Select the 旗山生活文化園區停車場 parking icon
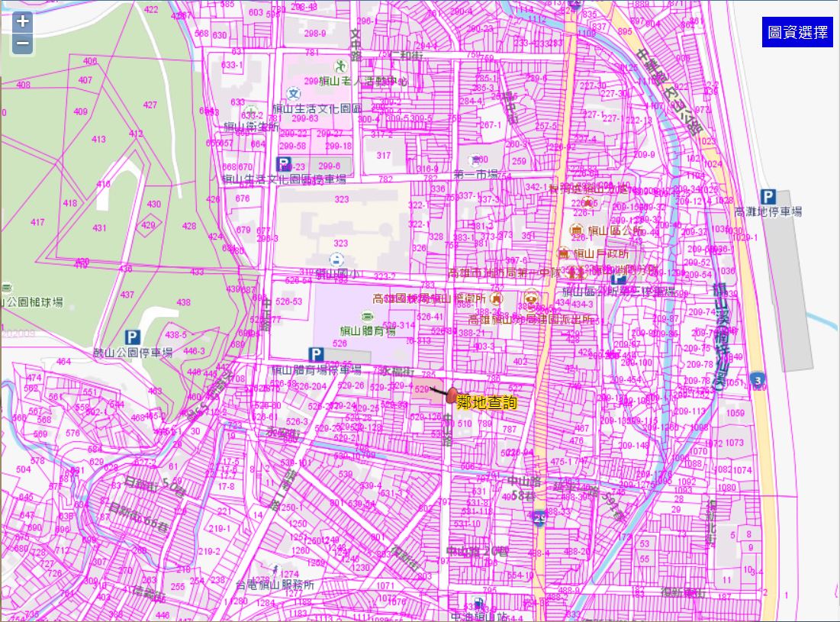The width and height of the screenshot is (840, 622). pos(283,163)
